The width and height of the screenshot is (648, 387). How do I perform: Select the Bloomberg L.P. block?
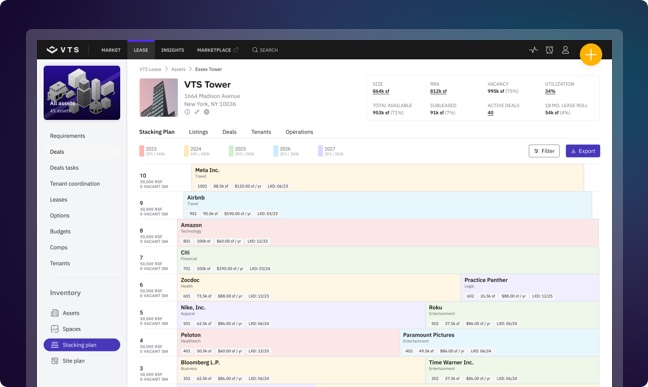(x=301, y=370)
